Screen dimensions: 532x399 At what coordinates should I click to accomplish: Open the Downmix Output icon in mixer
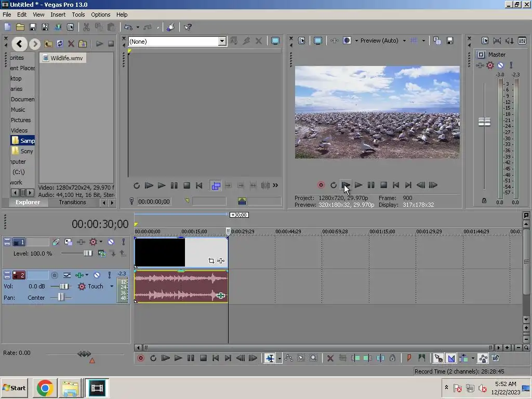tap(497, 41)
